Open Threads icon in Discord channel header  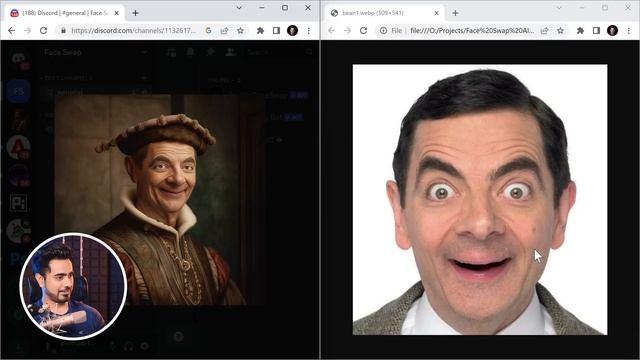click(x=171, y=52)
